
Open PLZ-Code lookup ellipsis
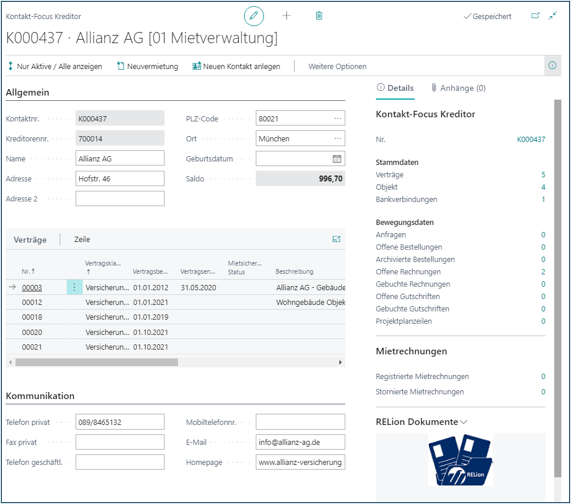[338, 118]
